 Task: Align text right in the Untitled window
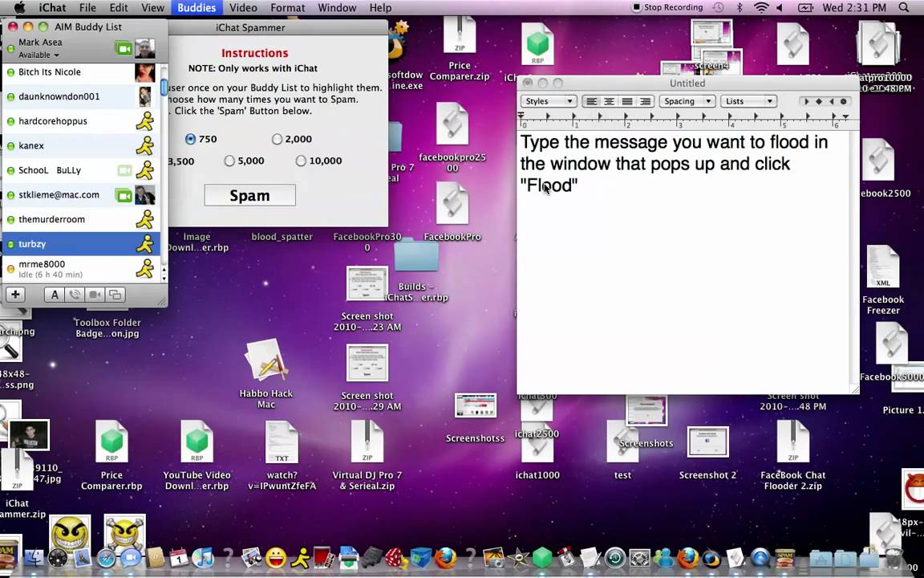(645, 101)
